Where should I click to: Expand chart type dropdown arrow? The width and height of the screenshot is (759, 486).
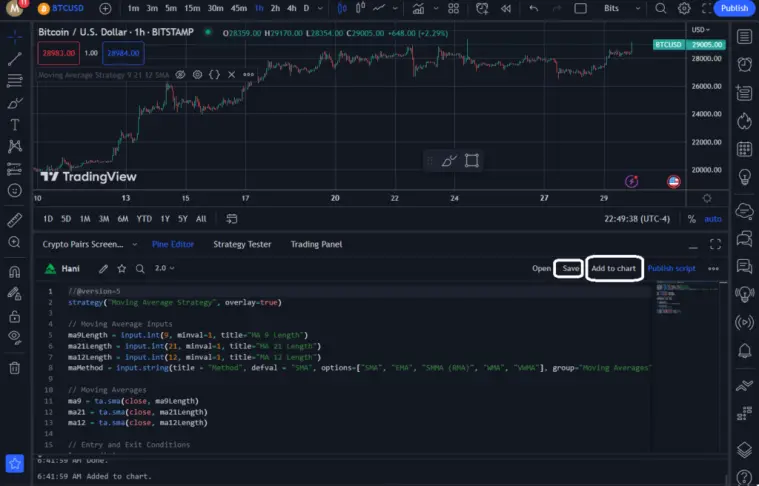pos(395,8)
